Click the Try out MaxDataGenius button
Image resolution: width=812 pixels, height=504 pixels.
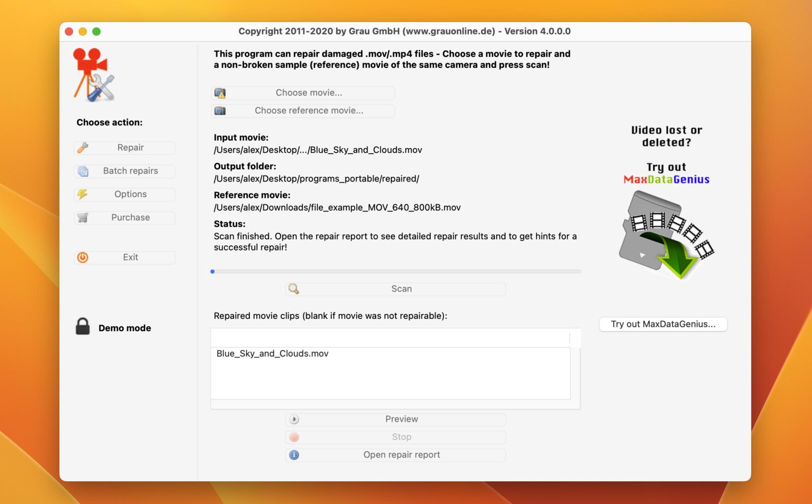[x=663, y=324]
